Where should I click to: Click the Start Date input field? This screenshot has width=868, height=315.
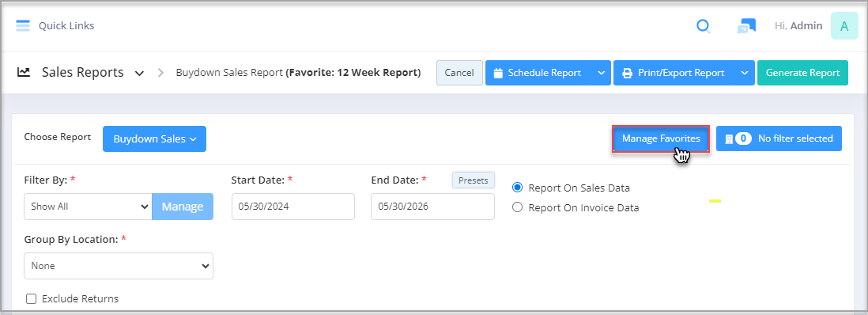tap(292, 207)
